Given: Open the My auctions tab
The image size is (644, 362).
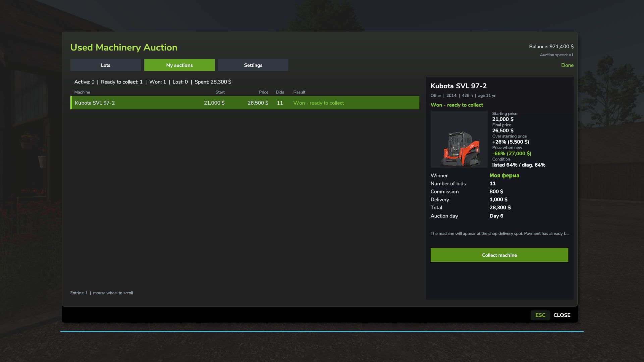Looking at the screenshot, I should [179, 65].
